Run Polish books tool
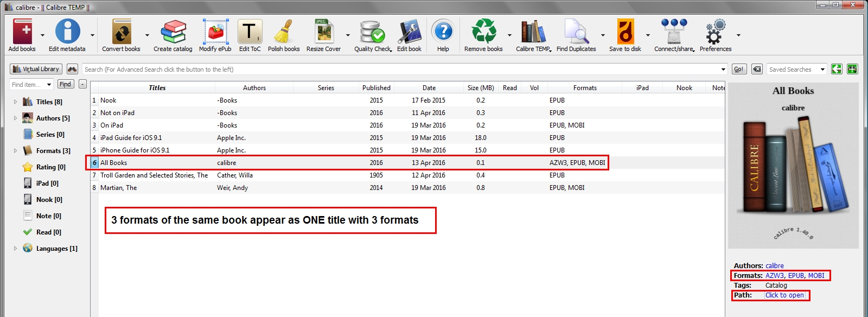The width and height of the screenshot is (868, 317). 284,31
